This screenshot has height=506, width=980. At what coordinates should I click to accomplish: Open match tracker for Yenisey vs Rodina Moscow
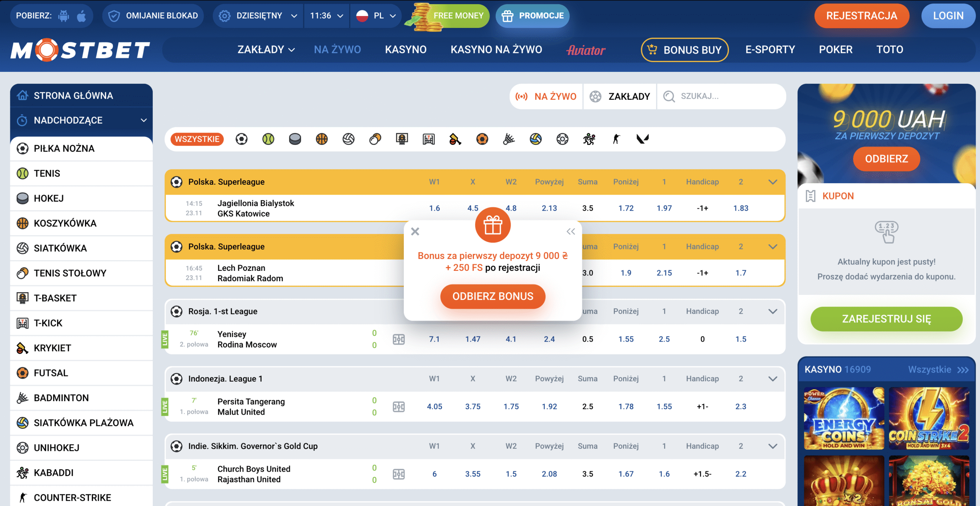click(x=399, y=339)
